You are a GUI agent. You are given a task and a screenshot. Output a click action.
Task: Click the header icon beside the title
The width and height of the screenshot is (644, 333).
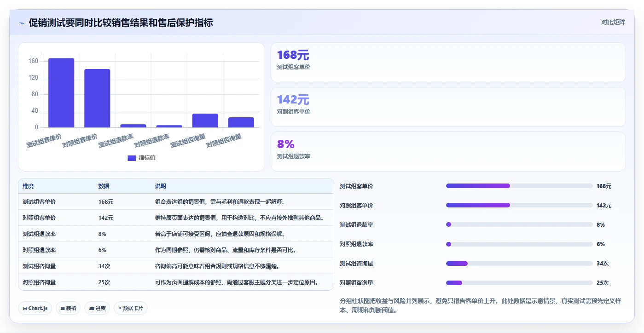click(x=22, y=23)
